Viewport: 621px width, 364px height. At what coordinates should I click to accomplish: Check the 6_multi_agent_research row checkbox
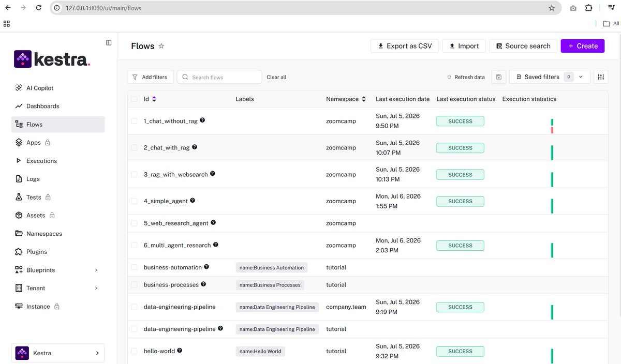134,245
